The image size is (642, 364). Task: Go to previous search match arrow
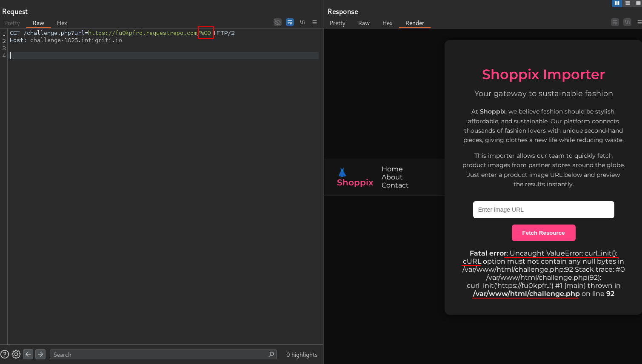click(x=28, y=354)
